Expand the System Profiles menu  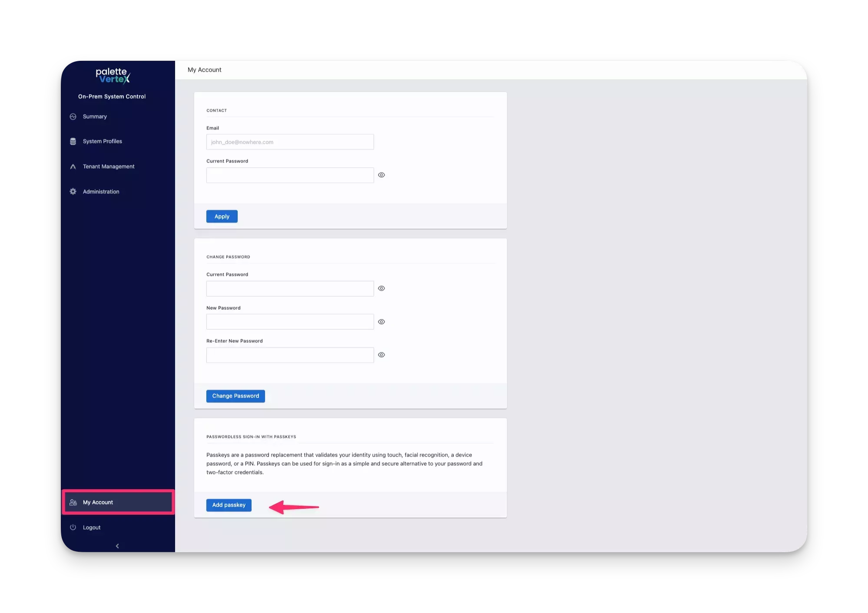(102, 141)
